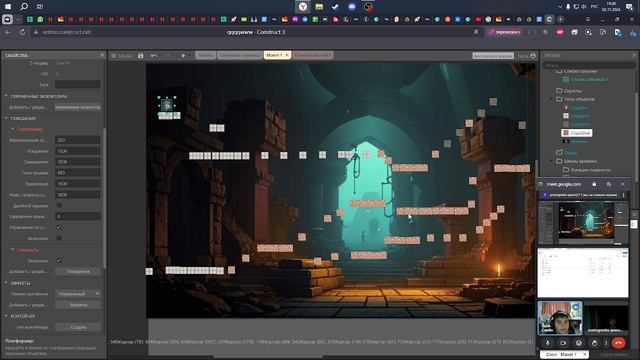The height and width of the screenshot is (360, 640).
Task: Open File Explorer from the taskbar
Action: [319, 7]
